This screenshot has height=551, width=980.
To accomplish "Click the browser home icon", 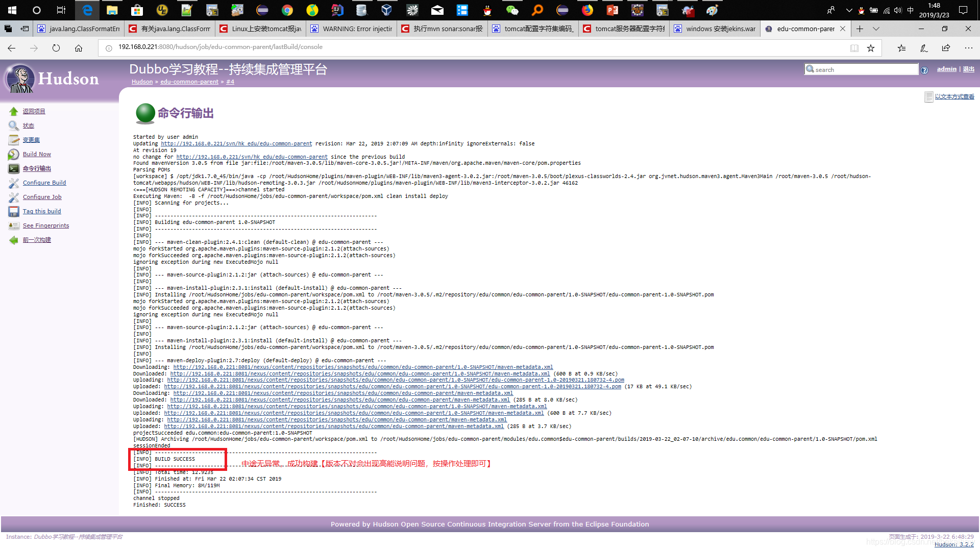I will pos(79,47).
